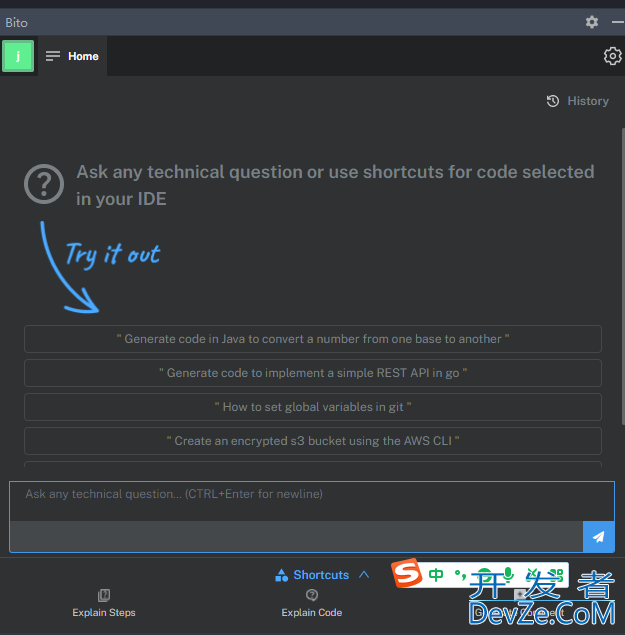
Task: Run the Explain Code shortcut
Action: [x=311, y=603]
